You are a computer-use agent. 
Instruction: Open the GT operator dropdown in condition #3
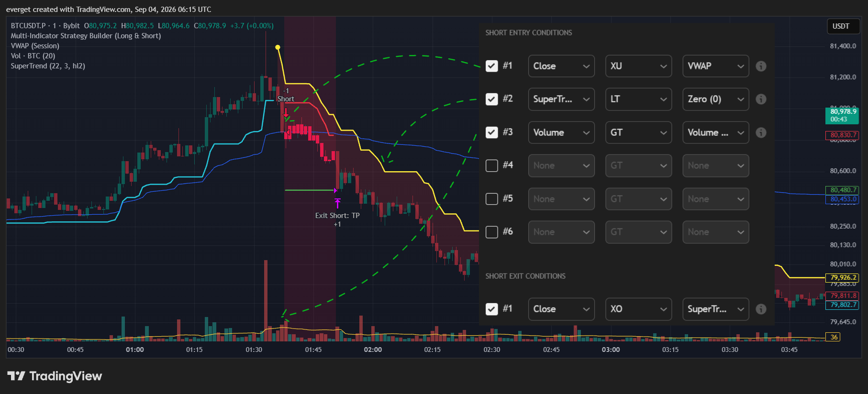[x=638, y=132]
